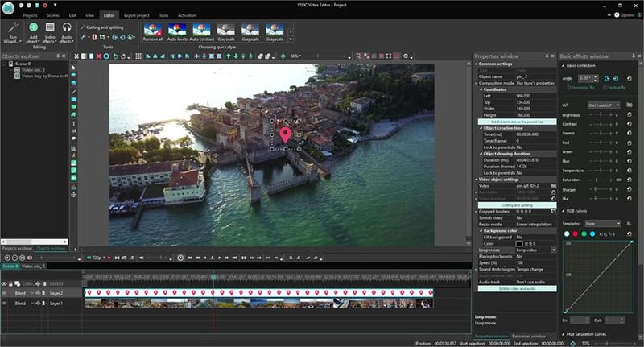Open Audio effects headphone icon

67,28
